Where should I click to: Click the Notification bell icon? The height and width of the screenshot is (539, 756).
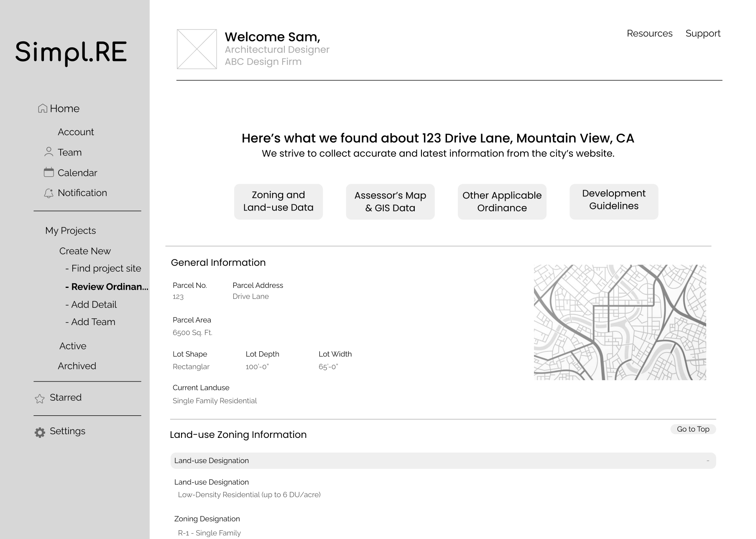tap(49, 193)
